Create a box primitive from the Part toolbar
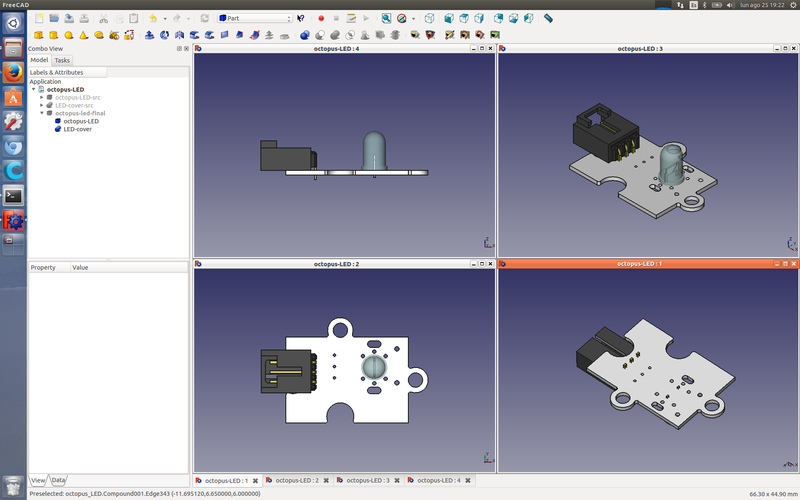The height and width of the screenshot is (500, 800). (39, 35)
